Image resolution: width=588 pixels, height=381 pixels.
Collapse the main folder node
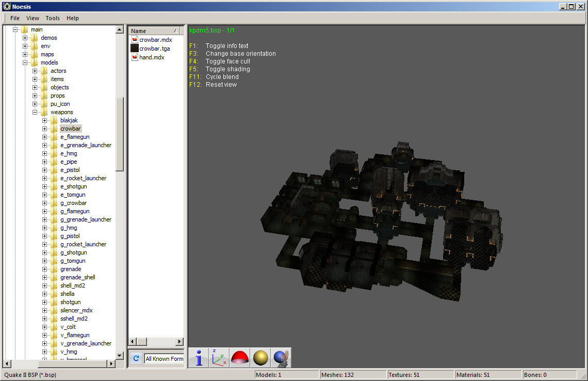(15, 29)
